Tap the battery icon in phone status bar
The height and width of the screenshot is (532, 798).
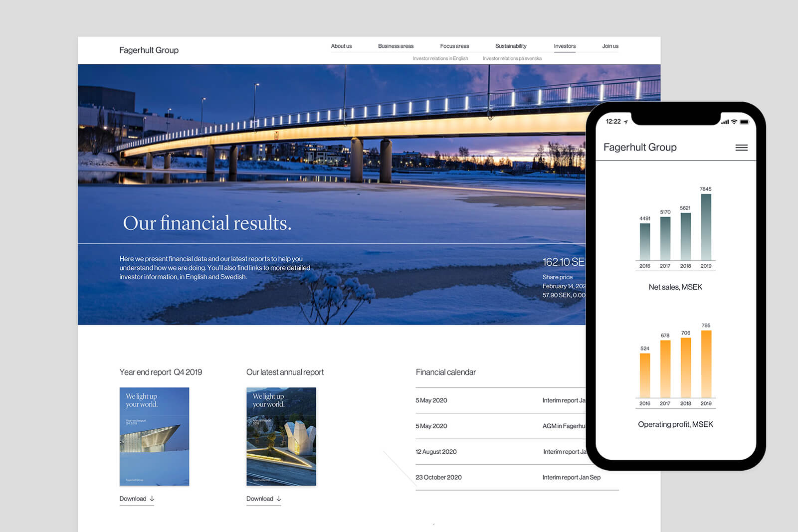(745, 122)
